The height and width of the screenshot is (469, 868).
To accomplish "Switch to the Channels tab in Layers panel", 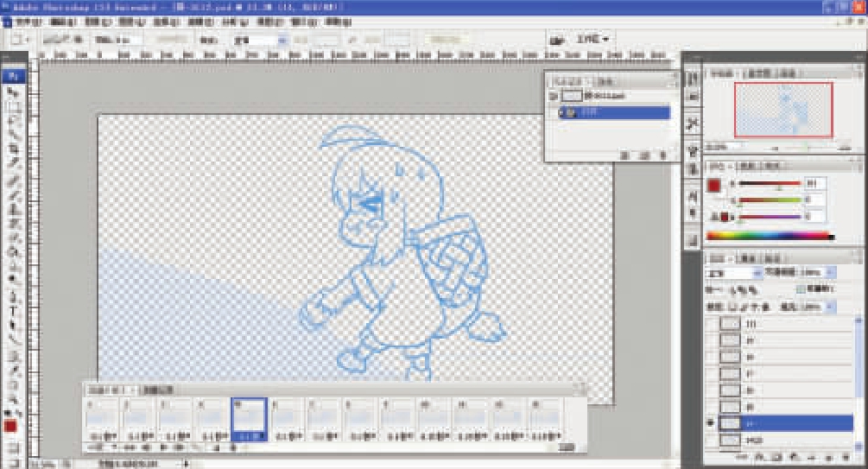I will [x=749, y=258].
